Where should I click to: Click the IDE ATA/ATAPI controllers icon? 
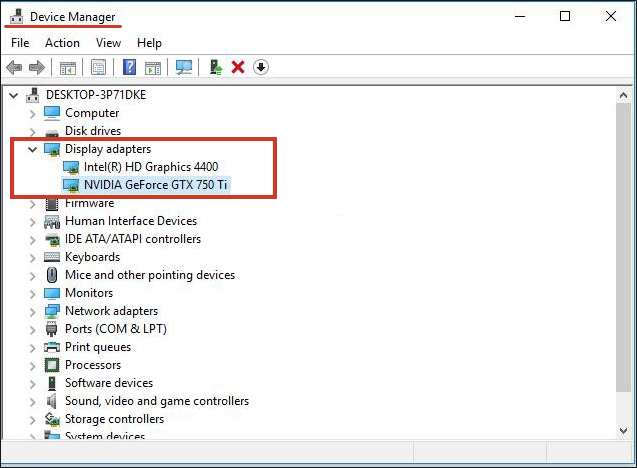pyautogui.click(x=52, y=239)
